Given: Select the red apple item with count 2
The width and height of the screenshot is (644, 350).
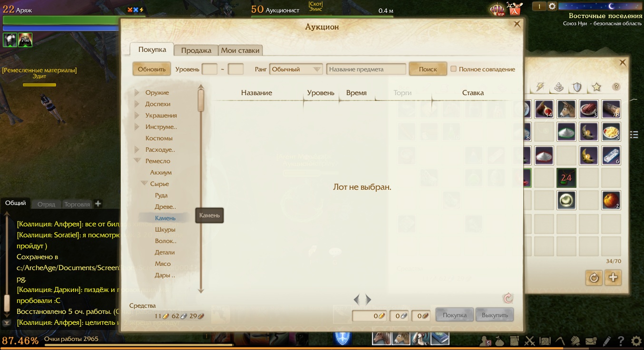Looking at the screenshot, I should pyautogui.click(x=611, y=200).
